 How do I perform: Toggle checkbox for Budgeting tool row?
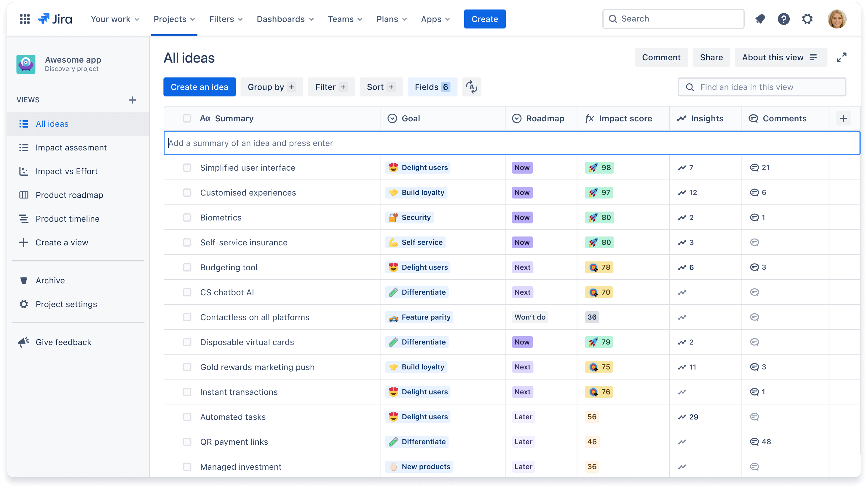[x=187, y=267]
